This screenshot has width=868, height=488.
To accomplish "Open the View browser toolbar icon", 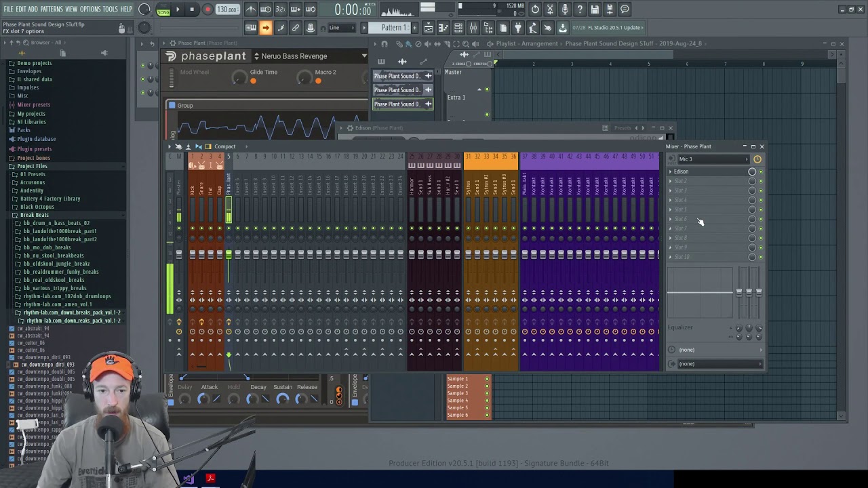I will click(488, 28).
